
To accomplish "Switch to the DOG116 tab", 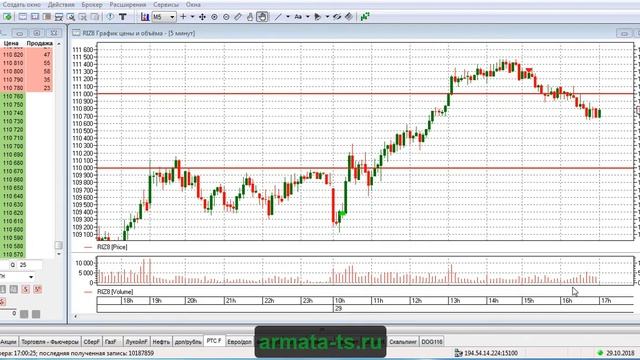I will click(x=432, y=342).
